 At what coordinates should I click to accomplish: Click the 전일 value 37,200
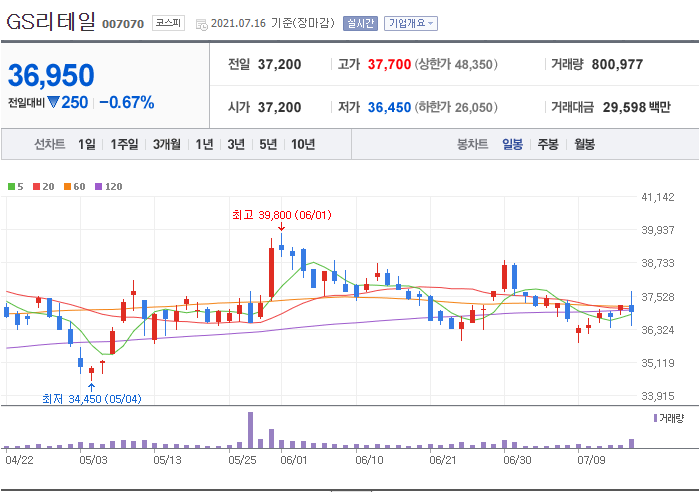click(x=280, y=64)
